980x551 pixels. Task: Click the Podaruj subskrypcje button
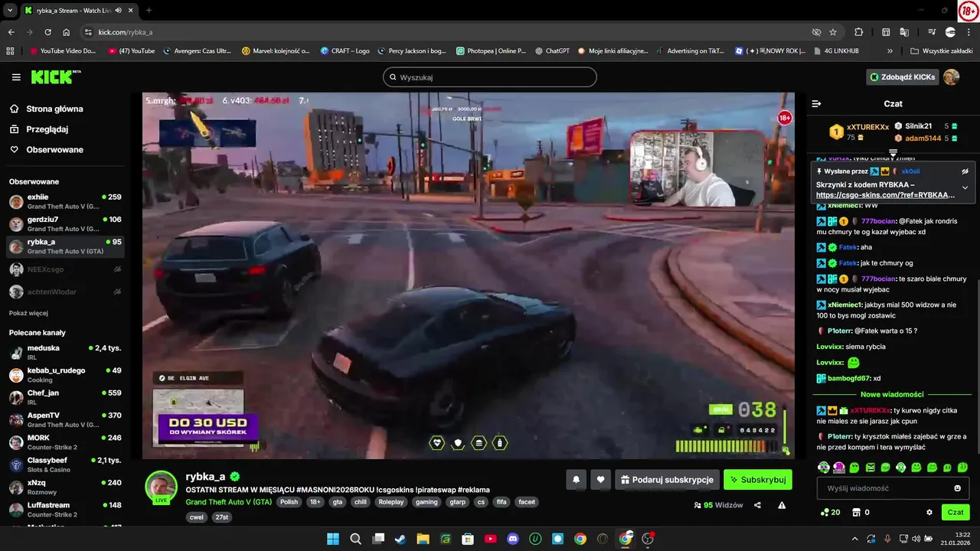[667, 480]
